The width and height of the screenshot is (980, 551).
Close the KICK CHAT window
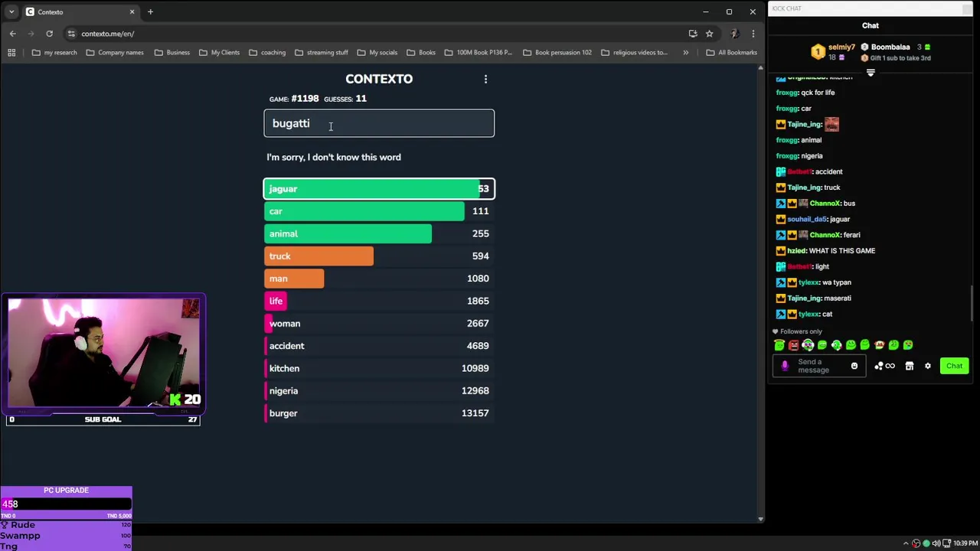pos(967,8)
